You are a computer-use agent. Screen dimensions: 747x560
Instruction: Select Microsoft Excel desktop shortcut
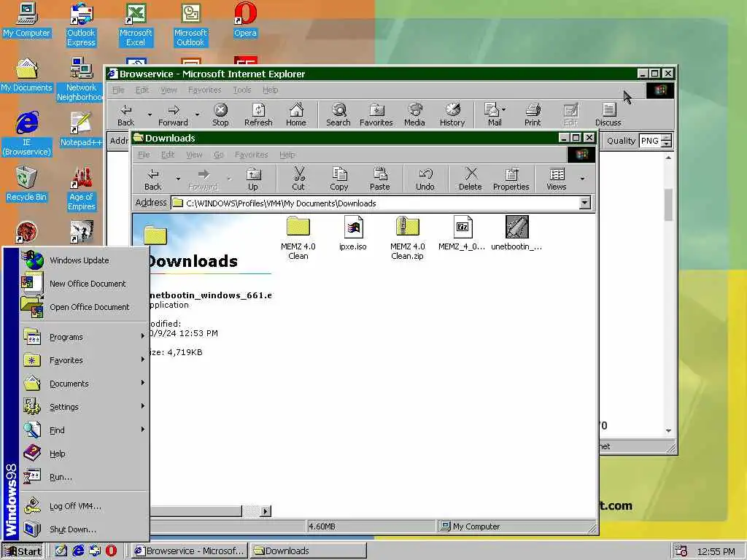[x=136, y=25]
